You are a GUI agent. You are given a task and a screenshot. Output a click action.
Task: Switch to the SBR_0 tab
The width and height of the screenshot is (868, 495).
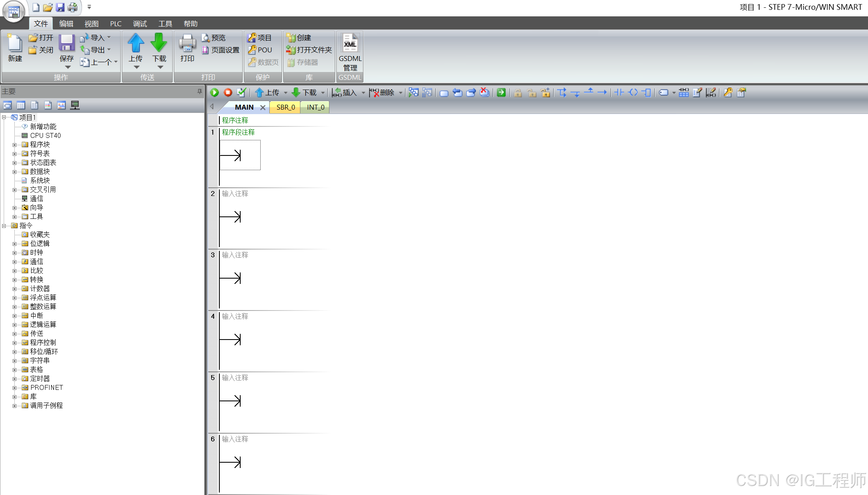pos(285,107)
